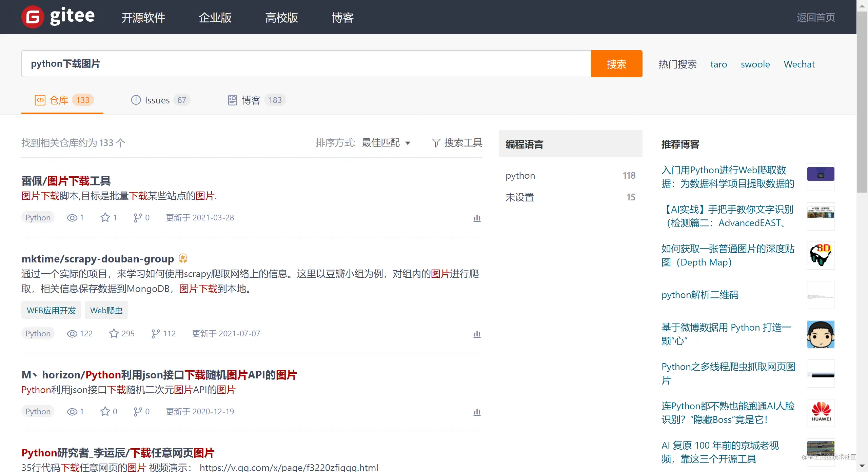This screenshot has height=472, width=868.
Task: Click the recommended badge next to scrapy-douban-group
Action: (x=183, y=258)
